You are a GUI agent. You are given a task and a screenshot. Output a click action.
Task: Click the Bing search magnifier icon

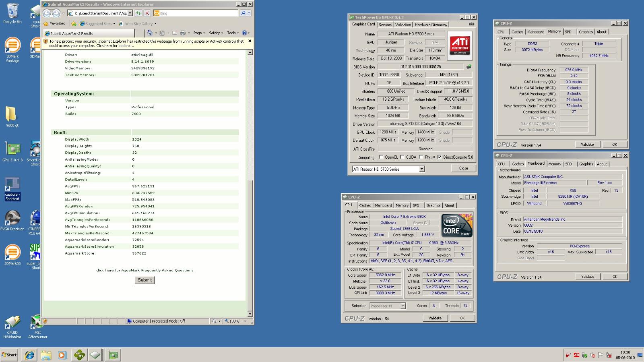click(x=243, y=13)
